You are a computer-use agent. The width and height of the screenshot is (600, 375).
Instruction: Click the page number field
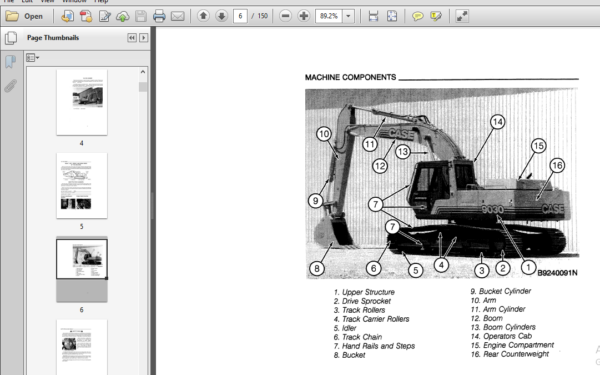(240, 16)
